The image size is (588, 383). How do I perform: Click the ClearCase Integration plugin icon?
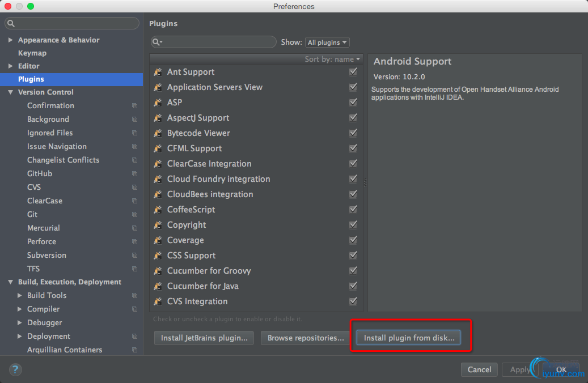(158, 164)
